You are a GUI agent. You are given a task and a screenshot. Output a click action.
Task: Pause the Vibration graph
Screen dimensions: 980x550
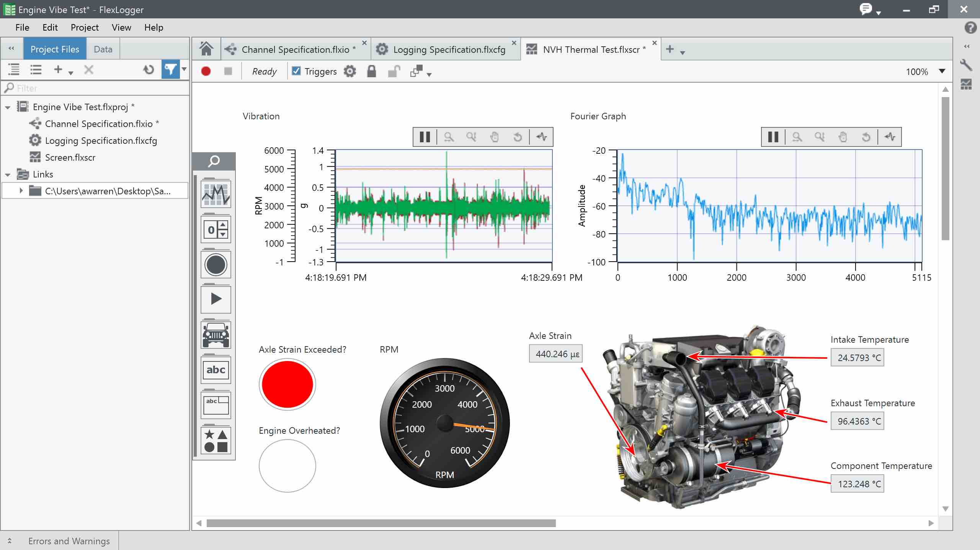pos(425,137)
